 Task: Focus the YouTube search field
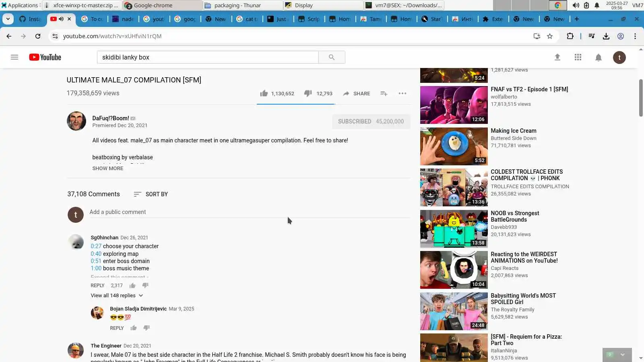point(208,57)
